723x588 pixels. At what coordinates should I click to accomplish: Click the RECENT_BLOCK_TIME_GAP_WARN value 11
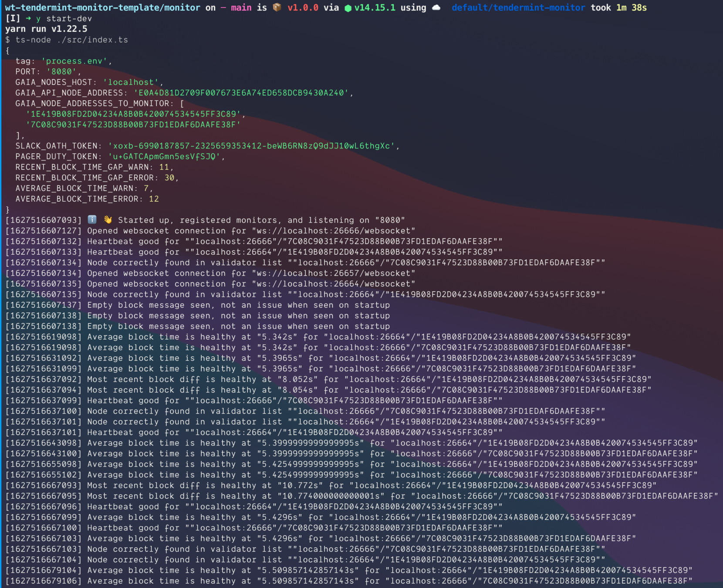click(164, 167)
